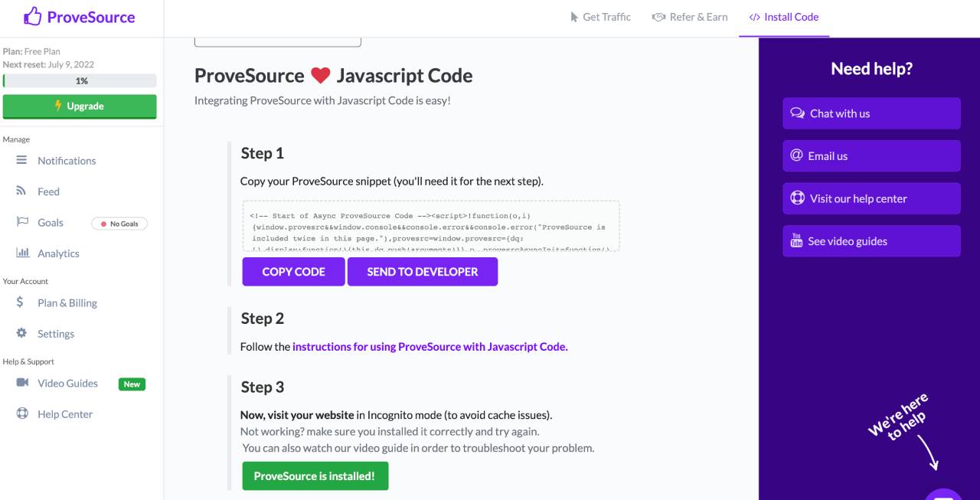Image resolution: width=980 pixels, height=500 pixels.
Task: Click the Plan & Billing dollar icon
Action: 21,302
